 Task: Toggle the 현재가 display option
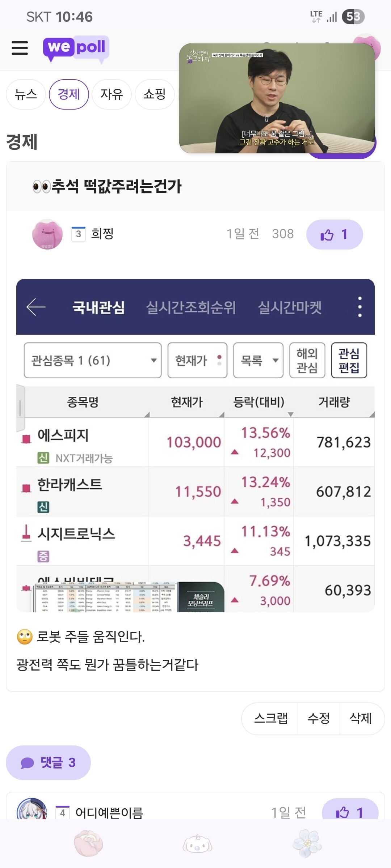tap(197, 360)
